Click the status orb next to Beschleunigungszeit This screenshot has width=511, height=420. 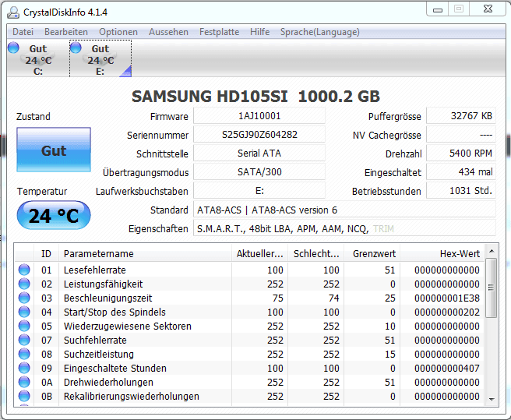tap(24, 298)
